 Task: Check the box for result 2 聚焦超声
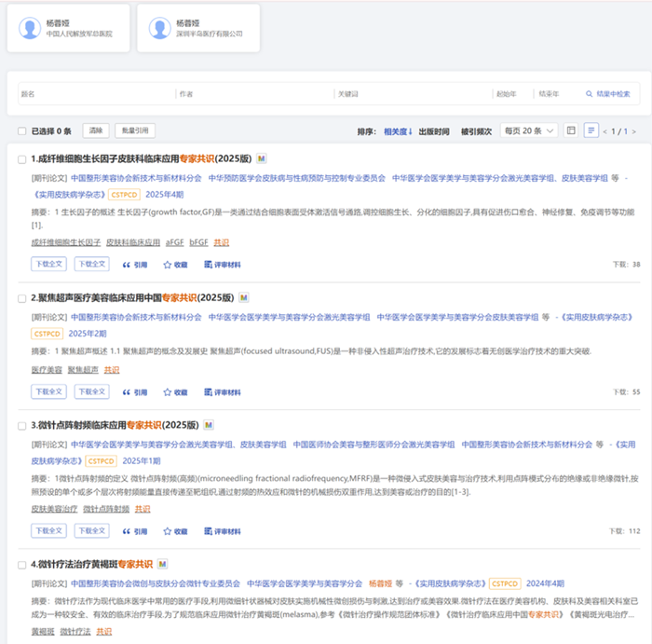click(x=22, y=299)
